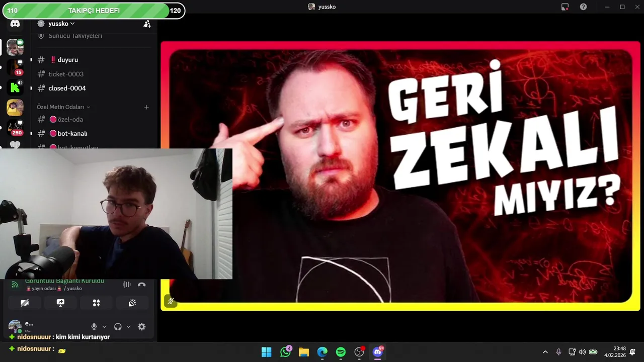Open volume control tray icon
644x362 pixels.
pyautogui.click(x=582, y=352)
